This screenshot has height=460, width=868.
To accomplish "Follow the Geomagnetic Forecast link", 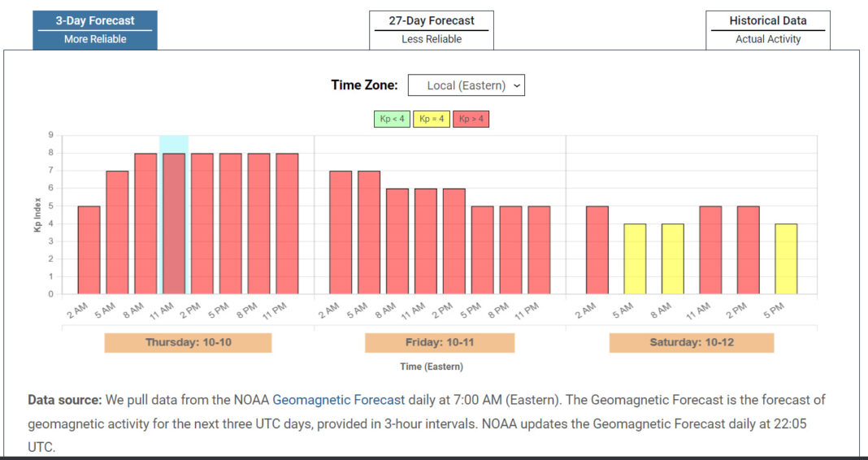I will [338, 400].
